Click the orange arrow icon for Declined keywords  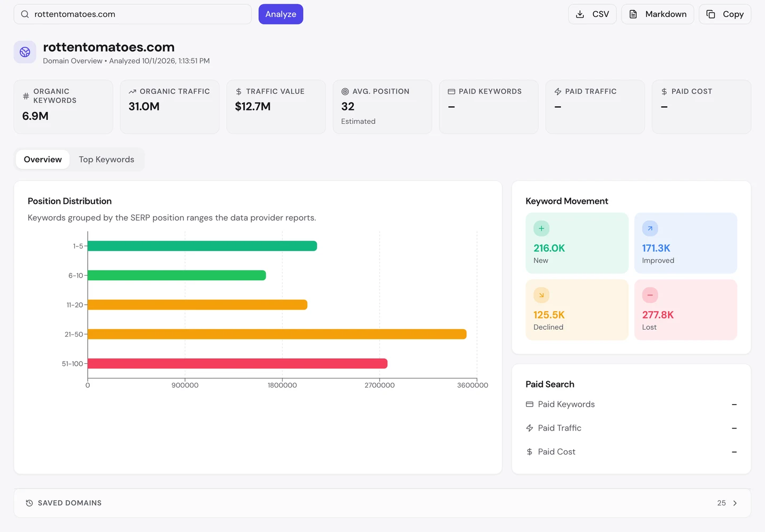point(541,295)
